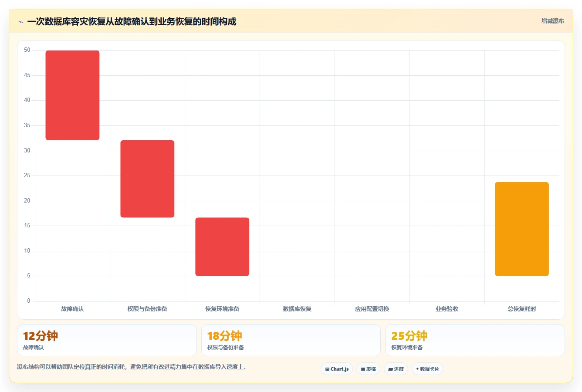
Task: Click the 25 tick on y-axis
Action: point(27,176)
